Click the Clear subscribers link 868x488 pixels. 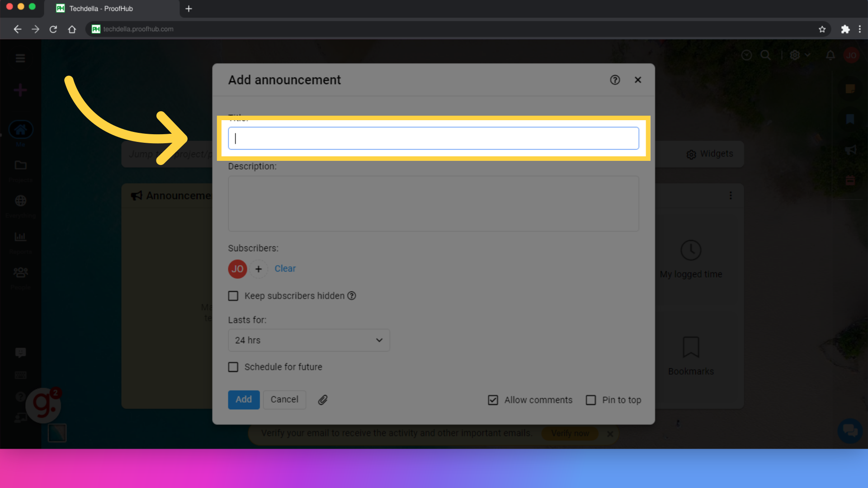285,268
